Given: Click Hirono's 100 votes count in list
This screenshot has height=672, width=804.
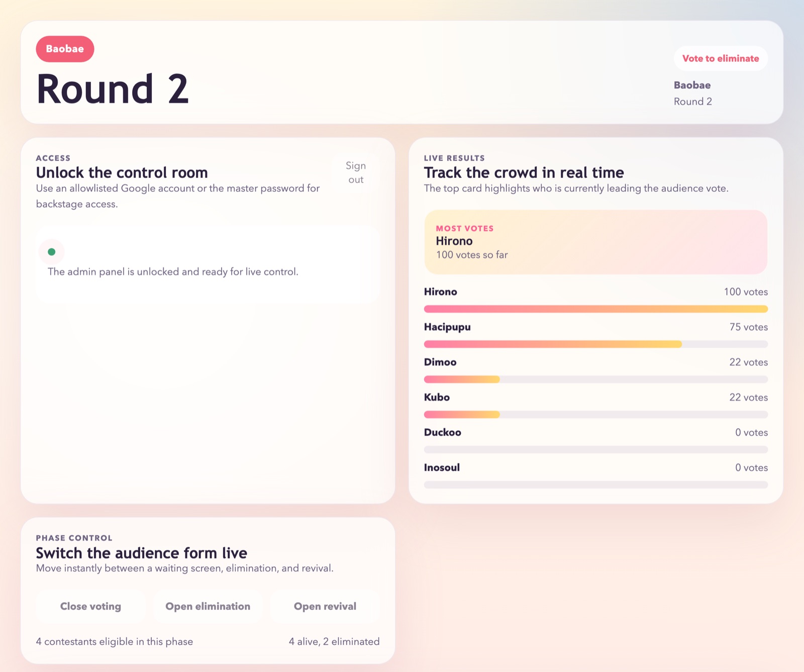Looking at the screenshot, I should [746, 292].
